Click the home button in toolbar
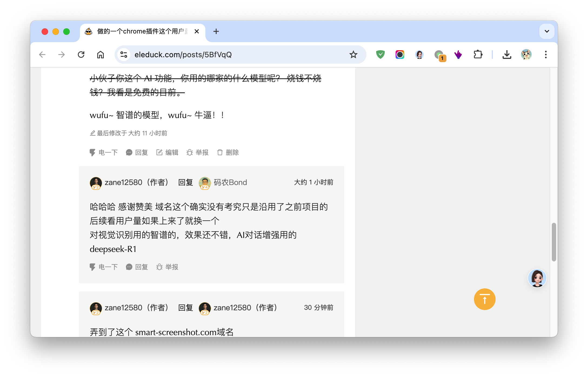588x377 pixels. coord(101,55)
